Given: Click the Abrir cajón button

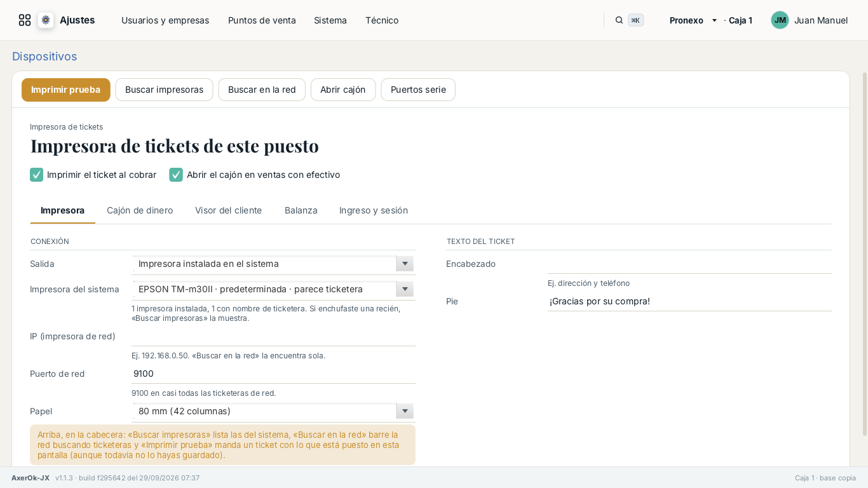Looking at the screenshot, I should tap(343, 90).
